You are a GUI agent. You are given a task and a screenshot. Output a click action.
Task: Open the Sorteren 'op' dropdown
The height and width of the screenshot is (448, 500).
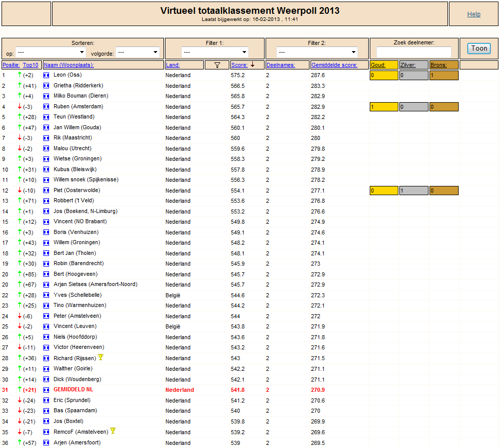51,52
